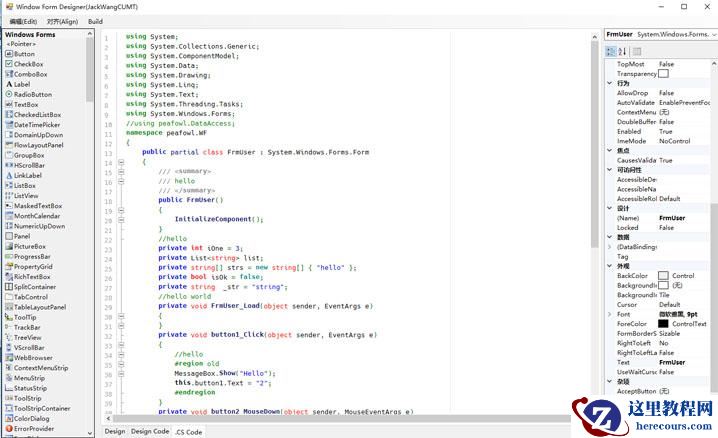Open the 对齐(Align) menu
The height and width of the screenshot is (438, 718).
coord(62,22)
